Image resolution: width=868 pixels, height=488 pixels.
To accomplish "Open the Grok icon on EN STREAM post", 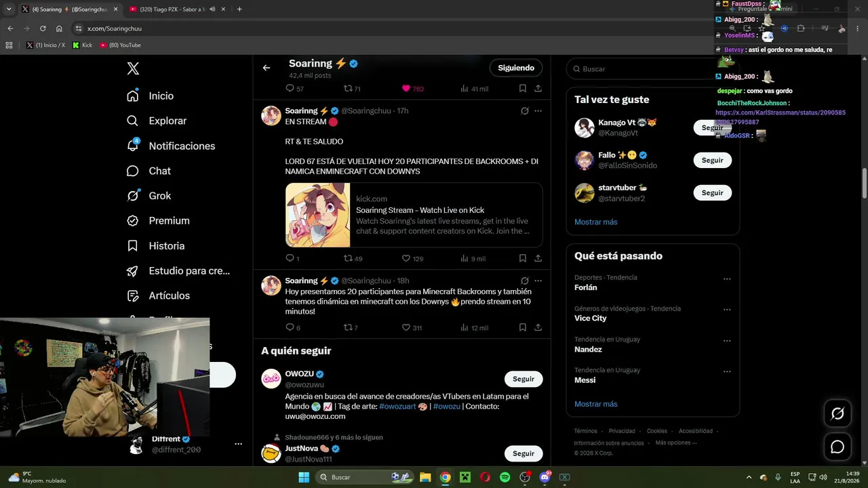I will (524, 110).
